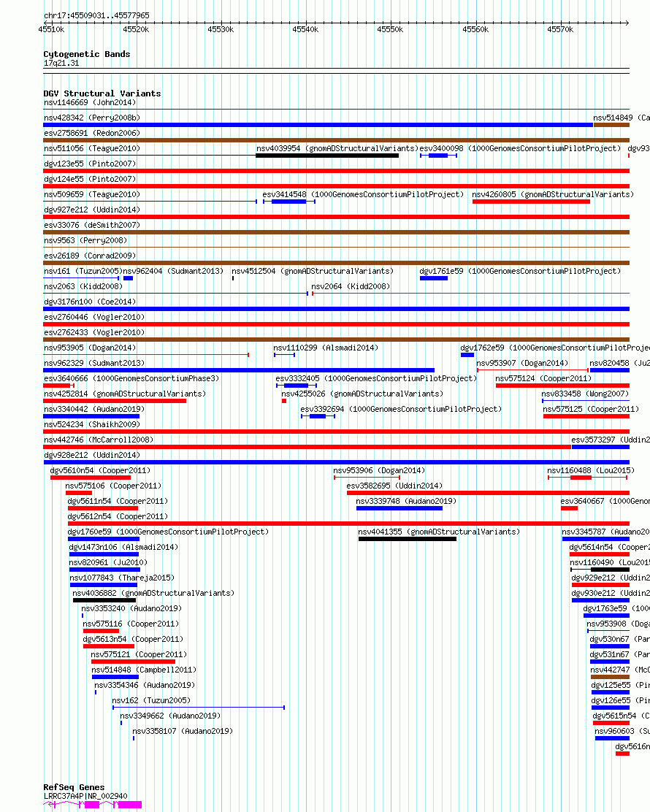Click the RefSeq Genes track heading
Screen dimensions: 650x812
point(74,787)
